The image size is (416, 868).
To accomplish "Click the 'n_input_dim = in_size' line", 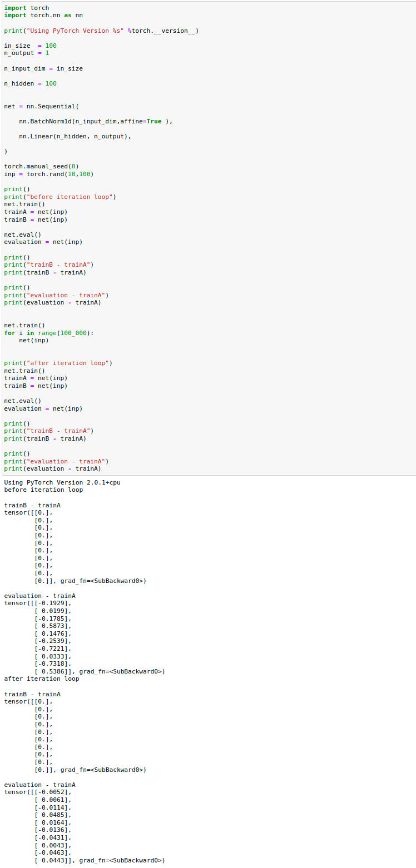I will (43, 68).
